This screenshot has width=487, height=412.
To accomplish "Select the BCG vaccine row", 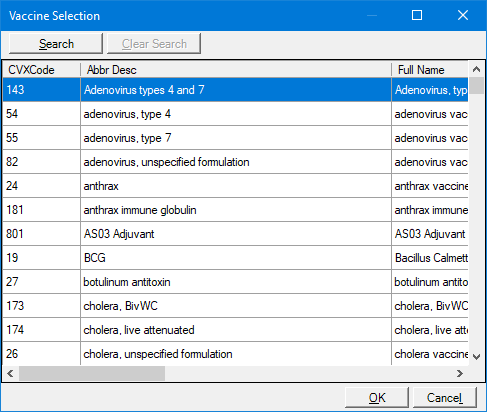I will [235, 258].
